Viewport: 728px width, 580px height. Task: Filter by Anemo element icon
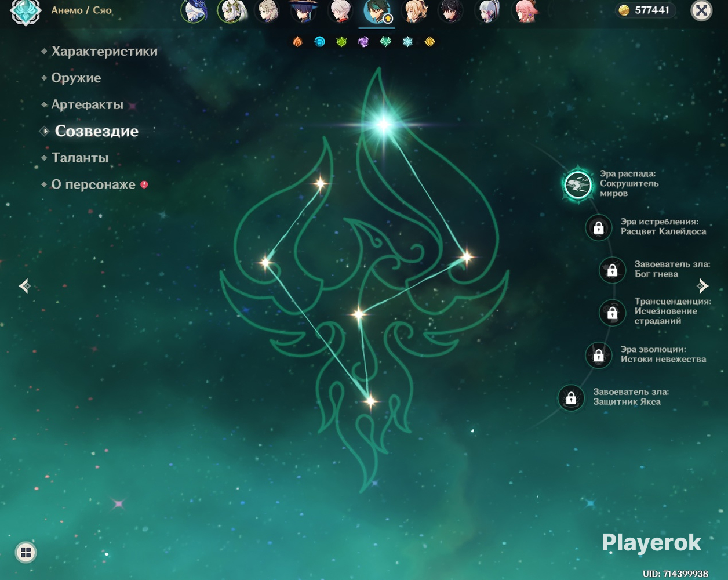pos(385,42)
